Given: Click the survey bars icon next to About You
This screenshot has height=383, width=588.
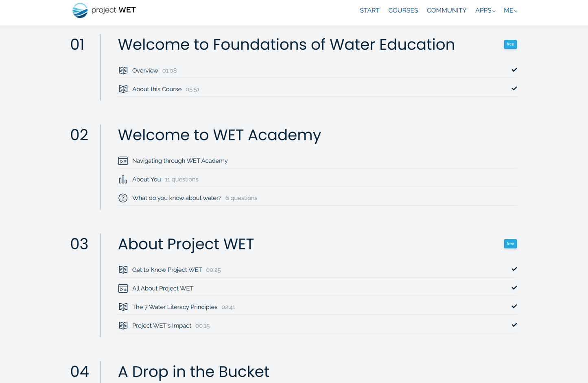Looking at the screenshot, I should (122, 179).
